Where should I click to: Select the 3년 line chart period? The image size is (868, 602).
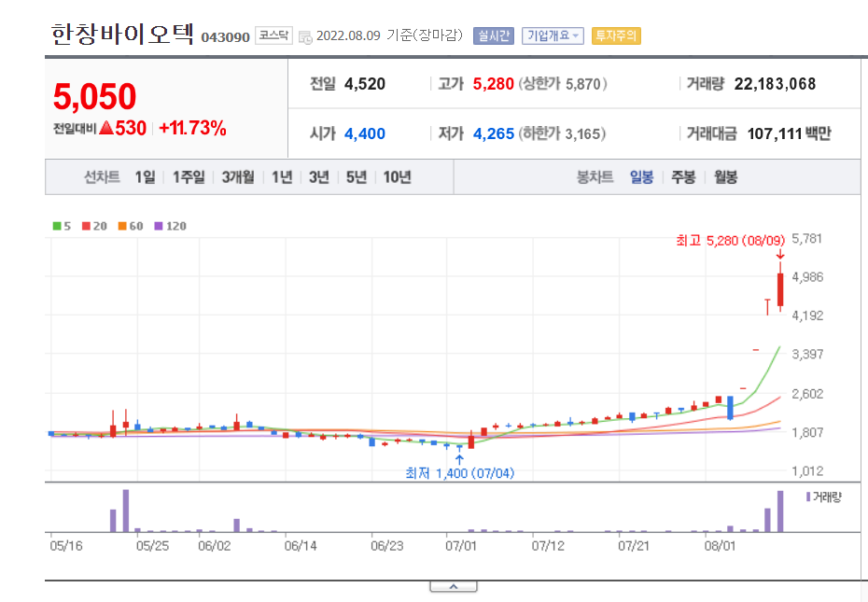tap(319, 177)
